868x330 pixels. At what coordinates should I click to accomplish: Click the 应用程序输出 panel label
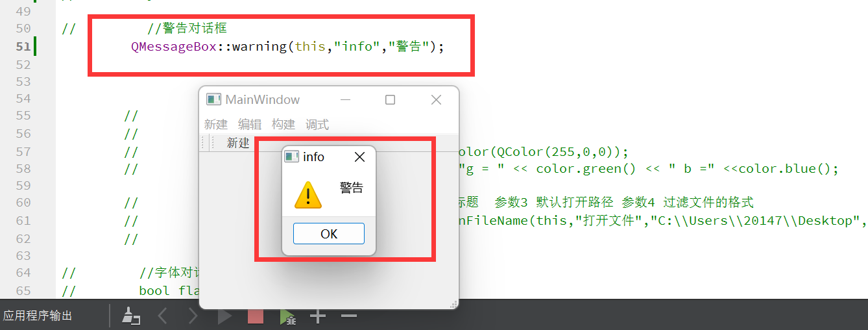(x=38, y=316)
